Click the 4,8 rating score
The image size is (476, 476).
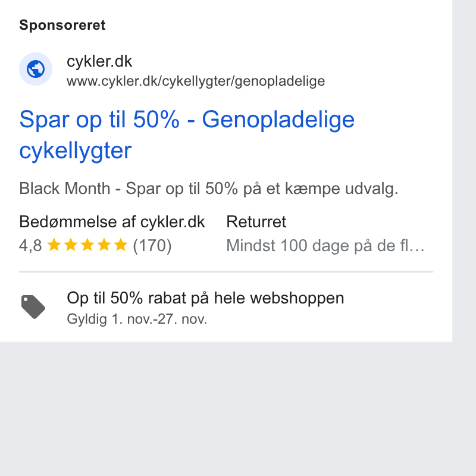(x=30, y=245)
